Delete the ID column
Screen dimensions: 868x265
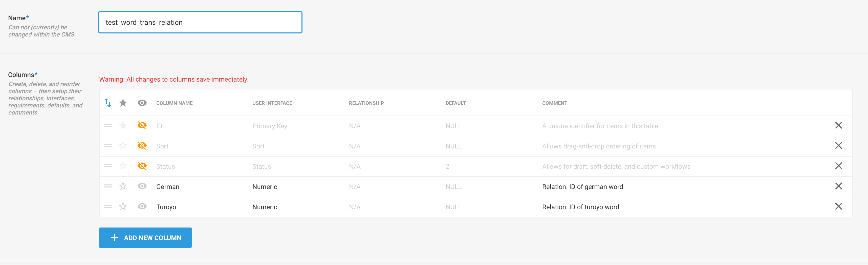point(839,125)
